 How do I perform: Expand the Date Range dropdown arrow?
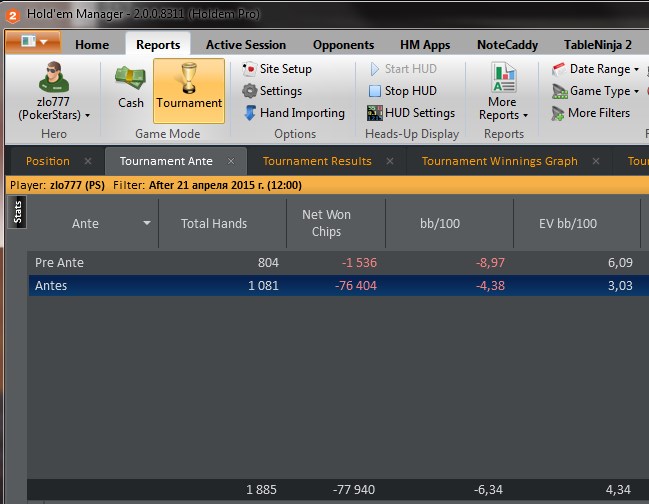click(x=636, y=69)
